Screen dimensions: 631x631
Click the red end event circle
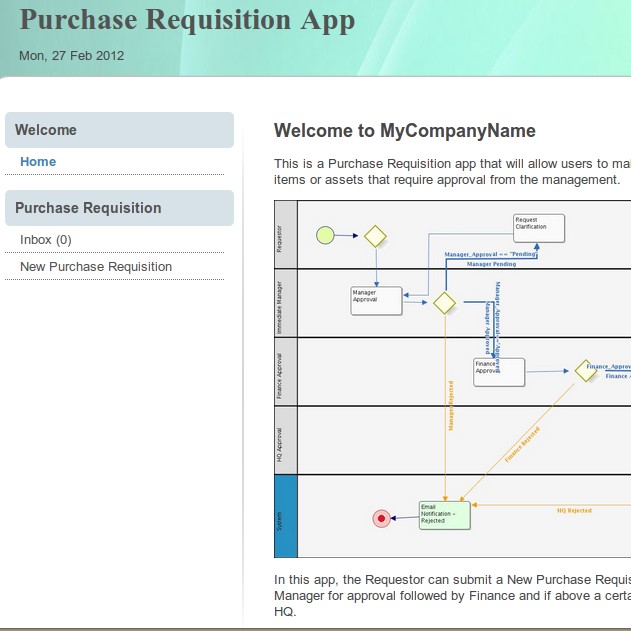[381, 518]
